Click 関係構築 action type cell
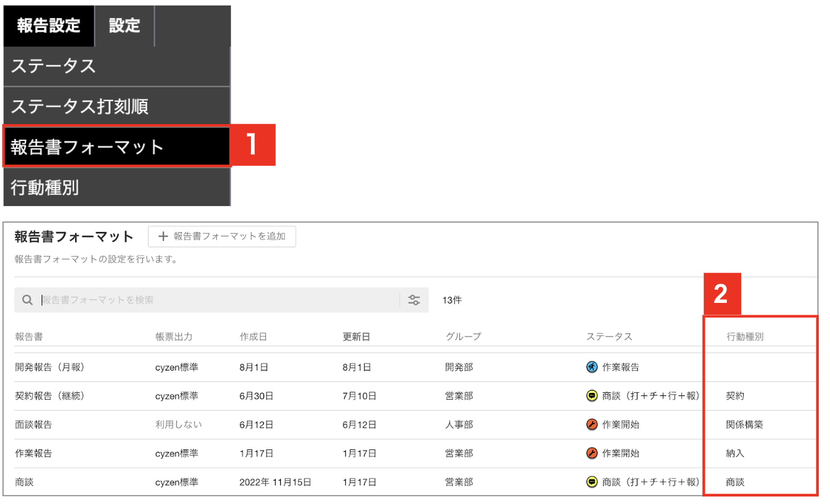This screenshot has width=830, height=504. click(745, 425)
